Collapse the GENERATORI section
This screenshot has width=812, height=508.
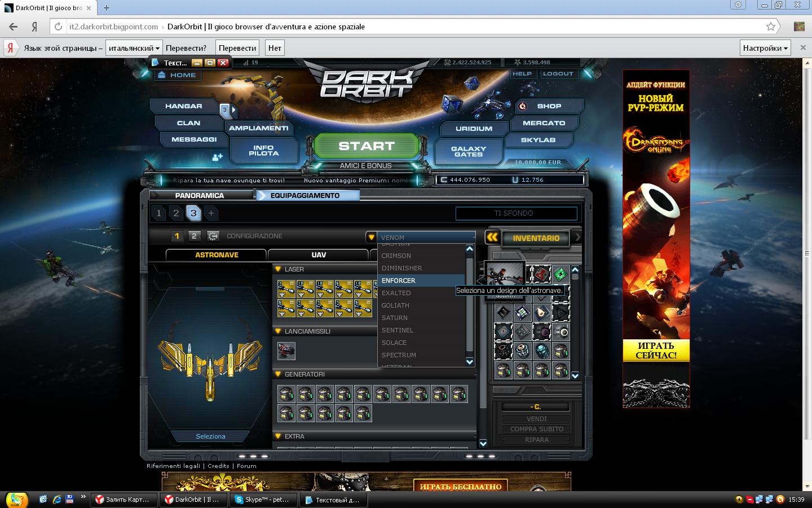click(278, 374)
